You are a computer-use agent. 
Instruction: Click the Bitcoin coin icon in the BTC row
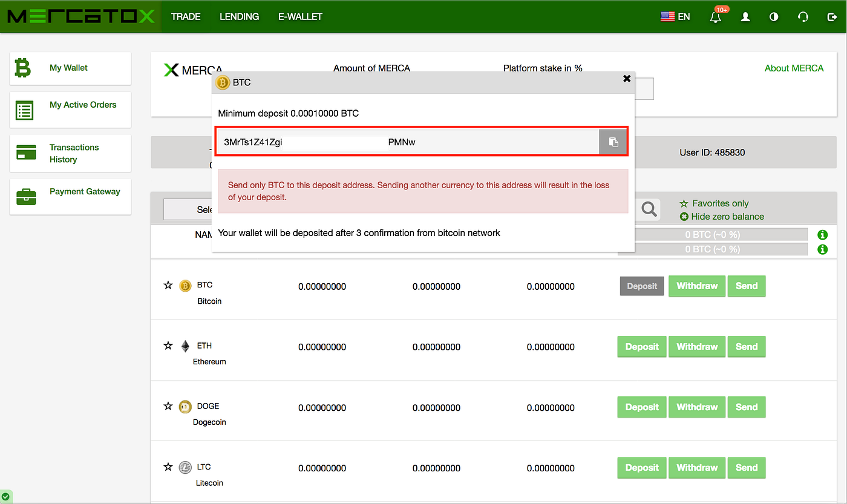point(185,286)
